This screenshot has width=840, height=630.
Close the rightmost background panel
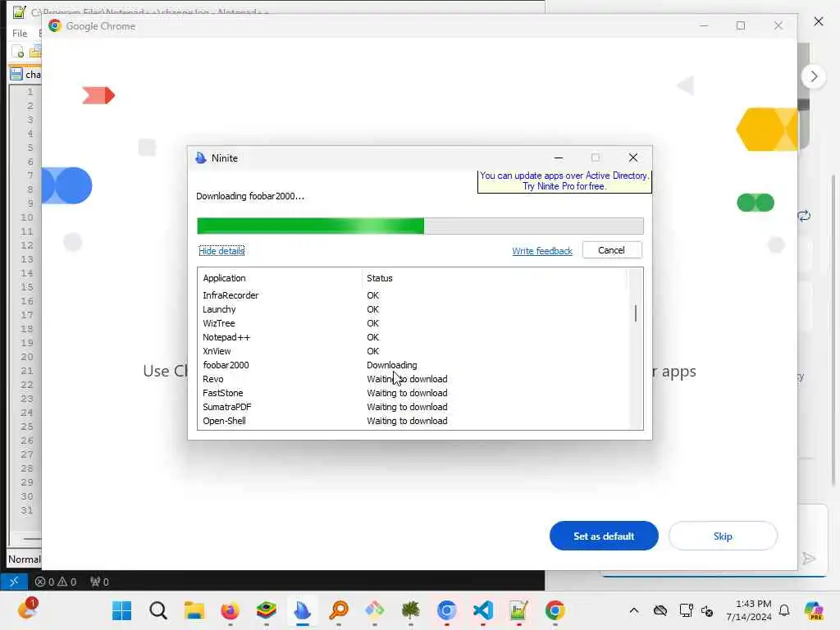pyautogui.click(x=819, y=21)
